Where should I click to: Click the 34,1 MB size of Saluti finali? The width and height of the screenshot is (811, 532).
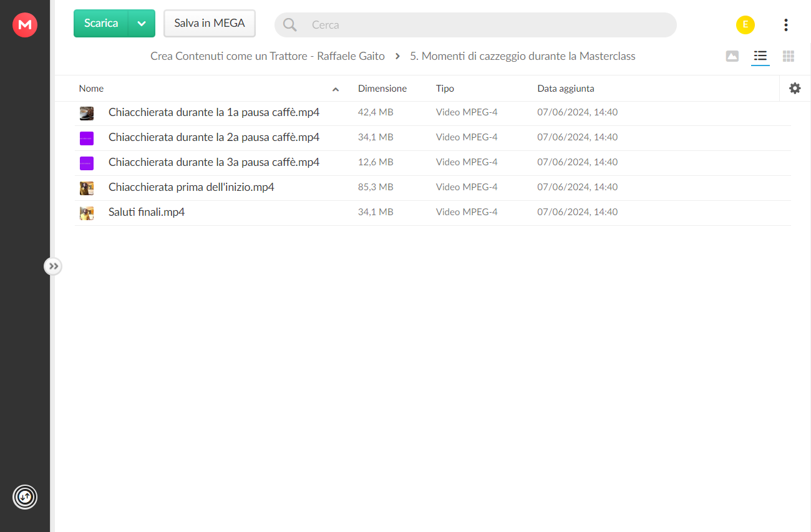pyautogui.click(x=376, y=212)
